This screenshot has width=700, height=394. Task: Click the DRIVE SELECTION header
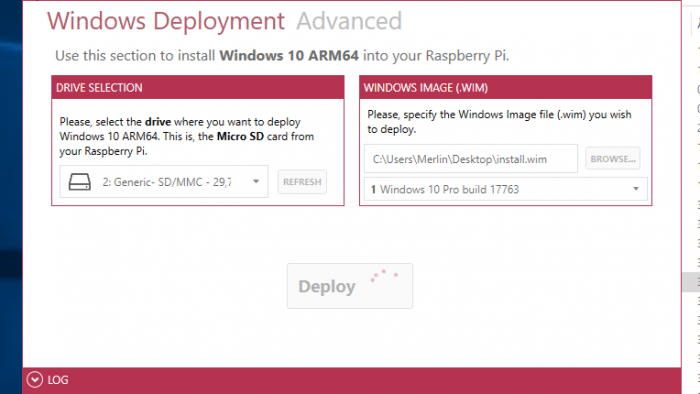198,87
